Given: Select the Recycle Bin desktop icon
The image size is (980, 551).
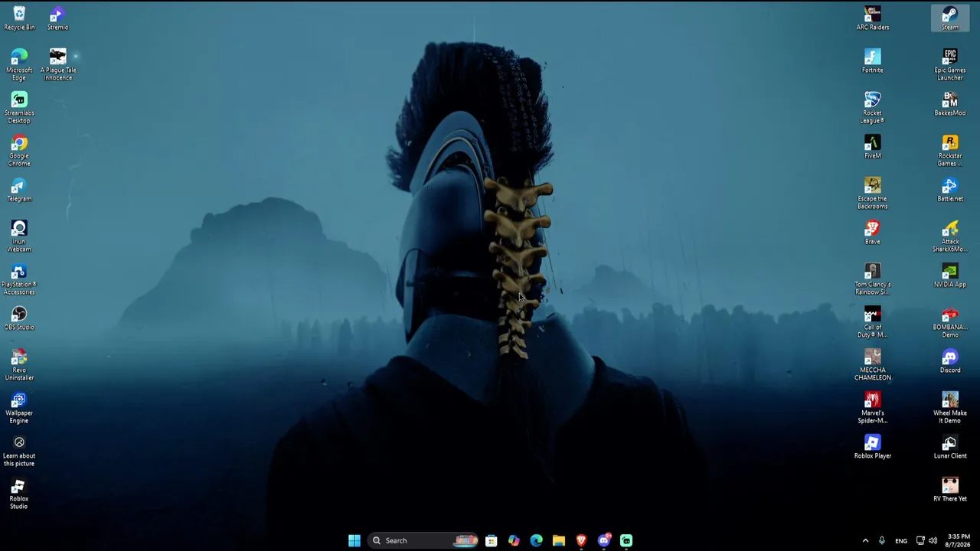Looking at the screenshot, I should [19, 18].
